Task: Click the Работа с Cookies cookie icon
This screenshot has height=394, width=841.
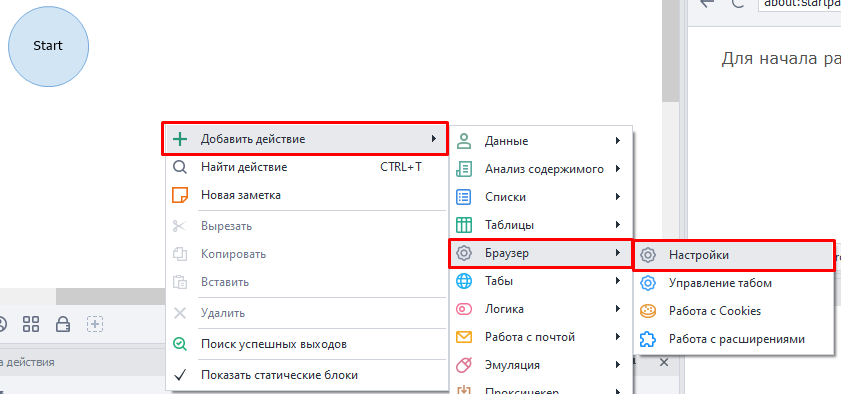Action: click(x=648, y=311)
